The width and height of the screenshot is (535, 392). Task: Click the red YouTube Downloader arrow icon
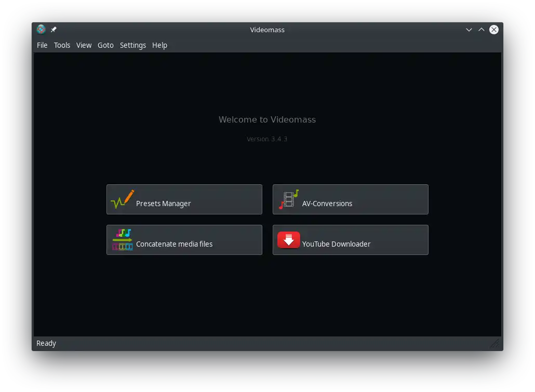point(289,240)
